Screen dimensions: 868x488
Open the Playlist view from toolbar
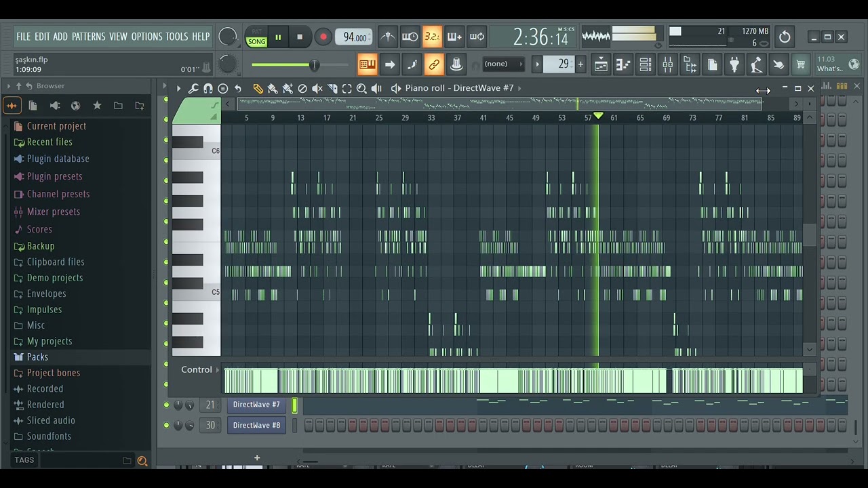point(601,65)
